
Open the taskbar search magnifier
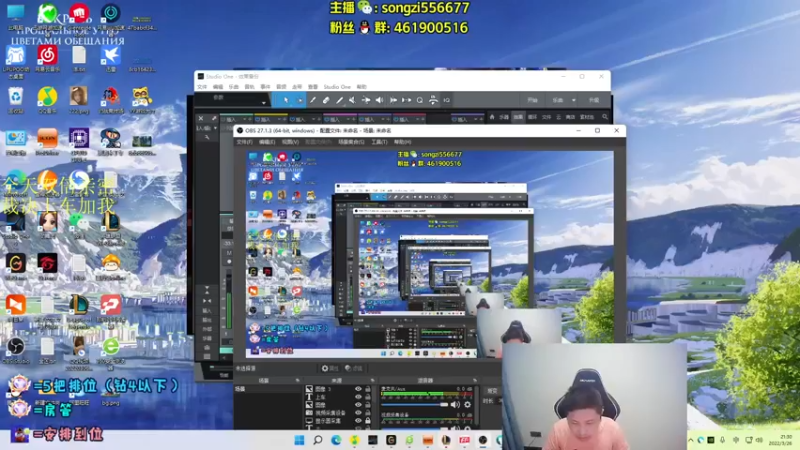[x=318, y=440]
